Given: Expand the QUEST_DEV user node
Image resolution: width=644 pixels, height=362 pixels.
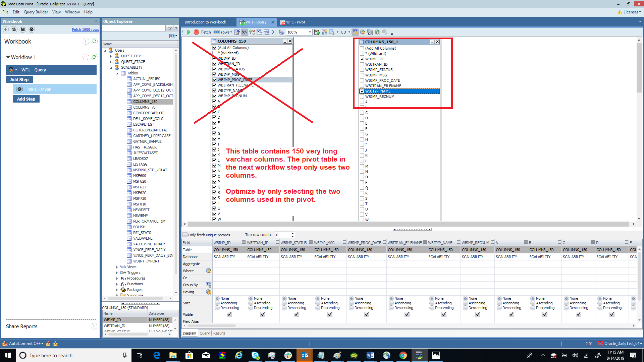Looking at the screenshot, I should (x=111, y=56).
